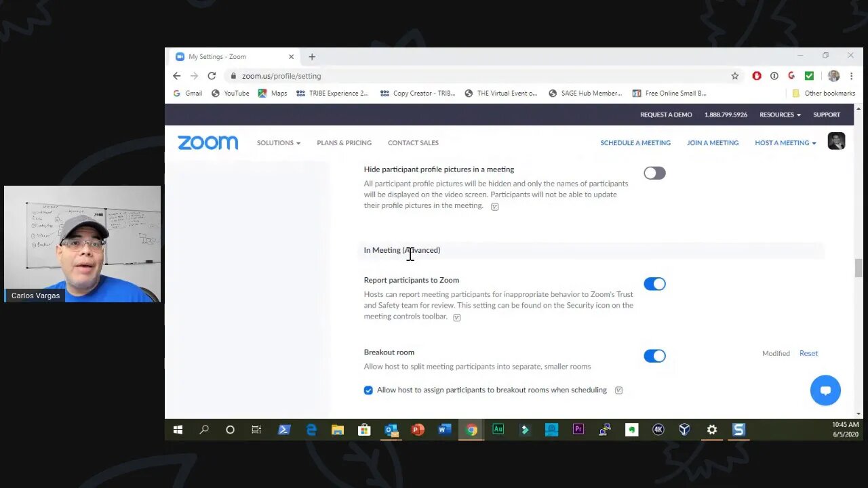Viewport: 868px width, 488px height.
Task: Click Support in the top bar
Action: coord(827,115)
